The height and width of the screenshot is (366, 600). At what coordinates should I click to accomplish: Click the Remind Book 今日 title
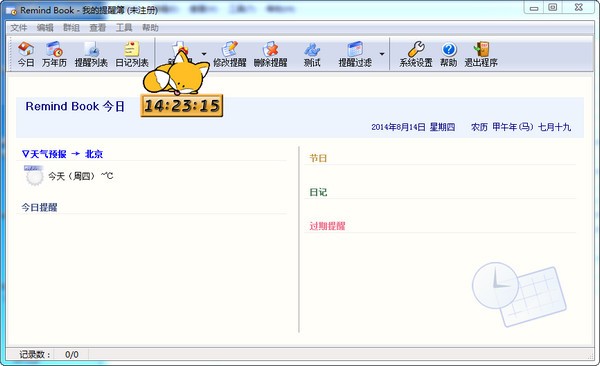(x=75, y=106)
